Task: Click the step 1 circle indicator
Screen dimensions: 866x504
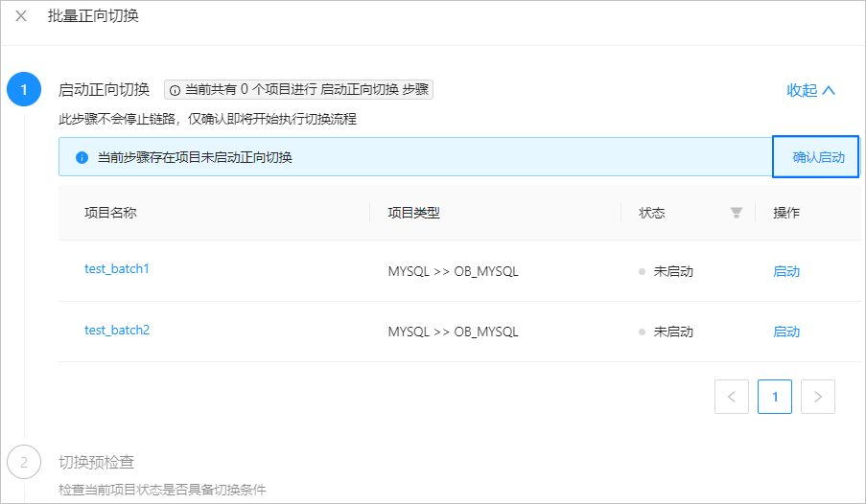Action: [24, 89]
